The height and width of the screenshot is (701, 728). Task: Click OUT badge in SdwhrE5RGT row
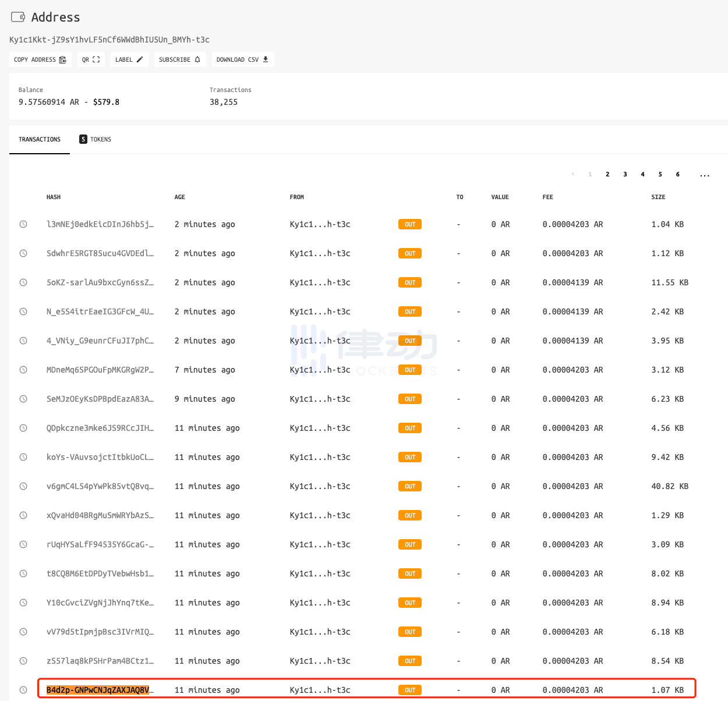(409, 253)
